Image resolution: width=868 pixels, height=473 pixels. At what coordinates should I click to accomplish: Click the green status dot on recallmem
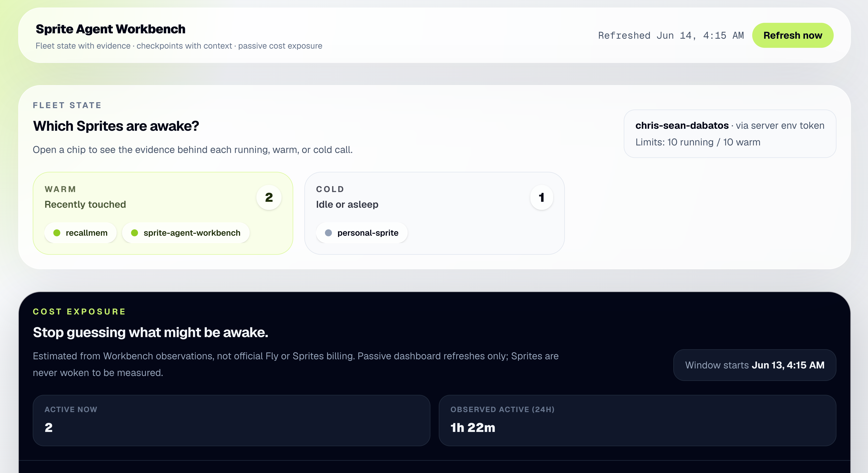[x=57, y=233]
